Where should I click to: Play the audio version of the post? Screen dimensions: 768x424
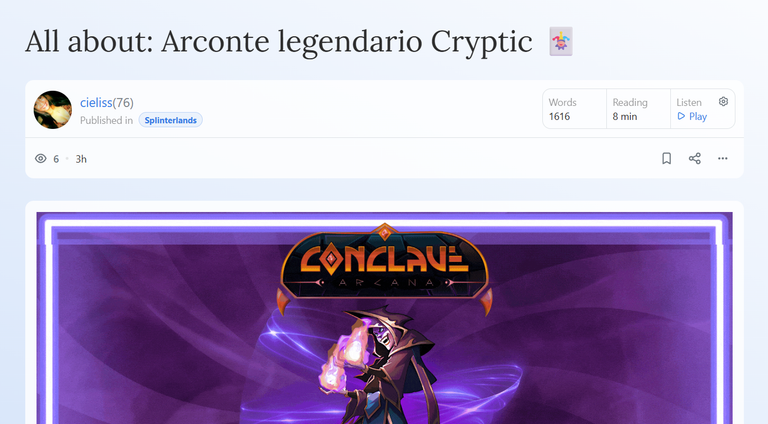[692, 117]
